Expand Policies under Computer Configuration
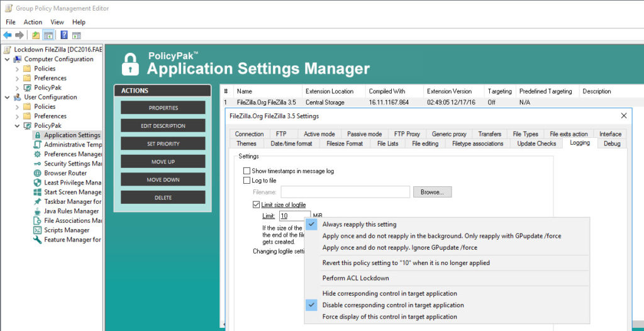 (17, 69)
